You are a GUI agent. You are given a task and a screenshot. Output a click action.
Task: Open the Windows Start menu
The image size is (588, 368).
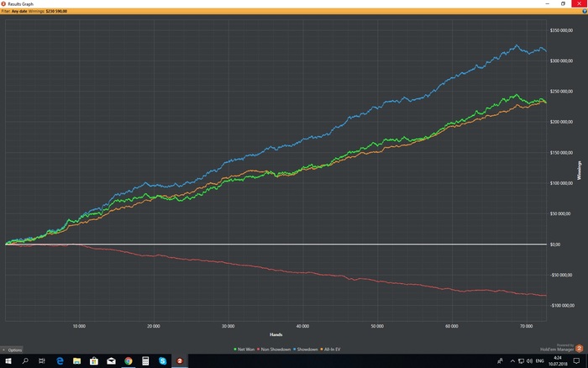pyautogui.click(x=8, y=361)
